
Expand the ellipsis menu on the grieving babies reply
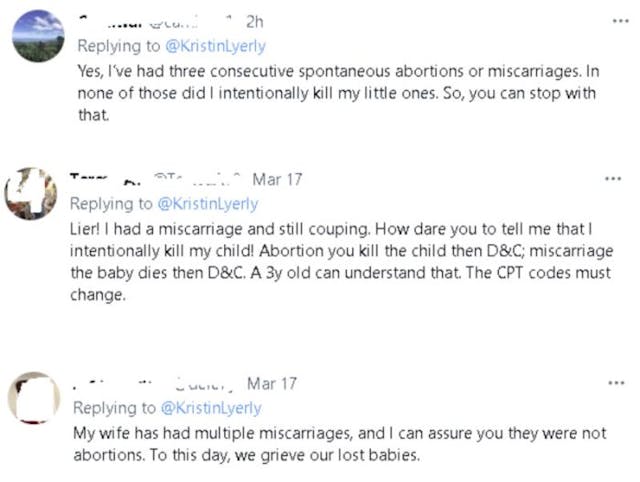[614, 384]
